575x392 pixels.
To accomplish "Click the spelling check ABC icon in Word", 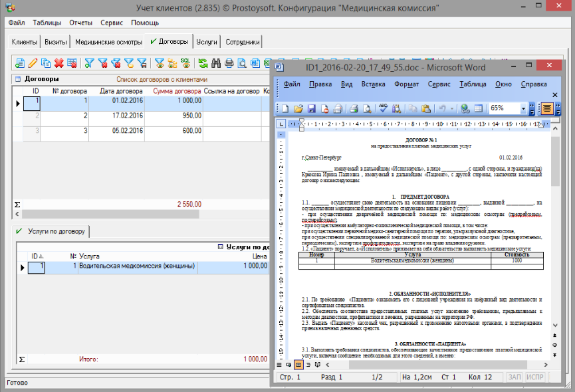I will [384, 108].
